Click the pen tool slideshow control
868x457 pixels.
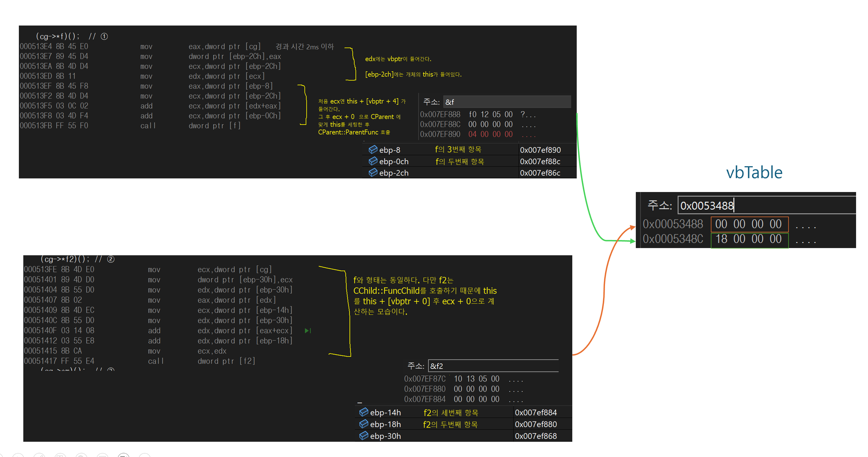click(39, 455)
